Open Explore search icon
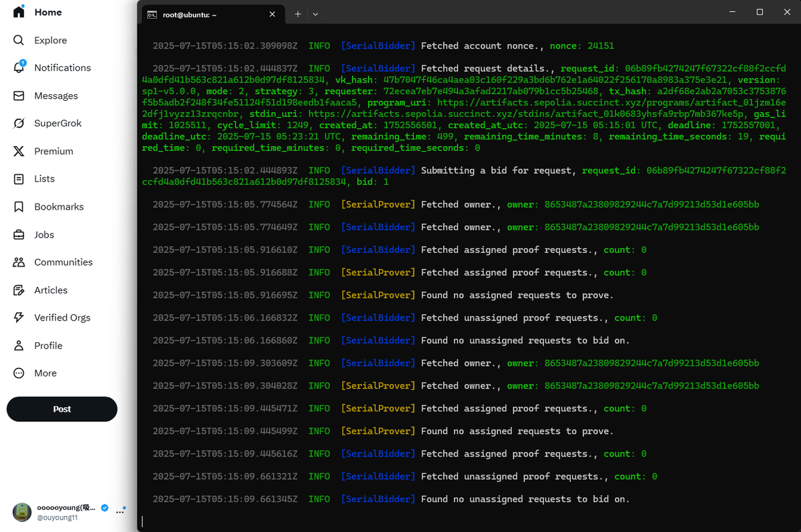This screenshot has width=801, height=532. 19,40
